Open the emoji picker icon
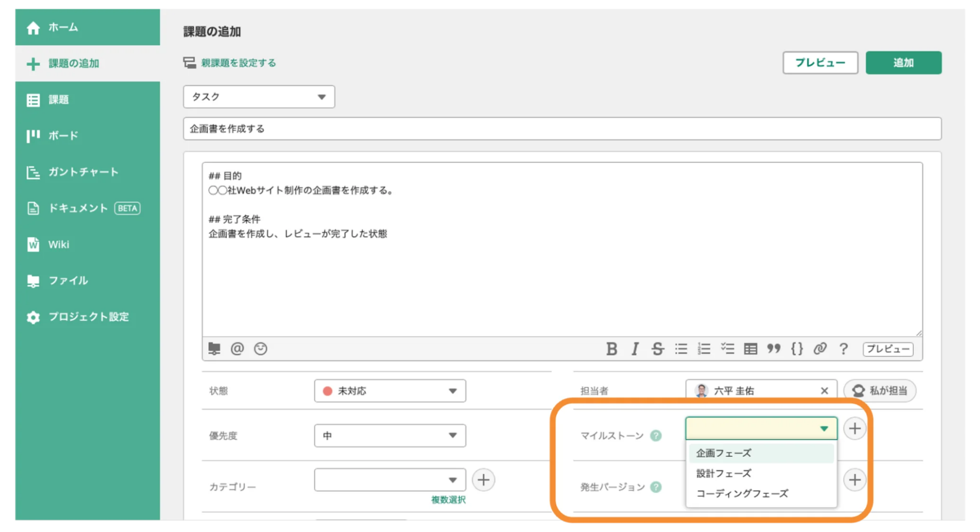This screenshot has height=532, width=980. 260,349
